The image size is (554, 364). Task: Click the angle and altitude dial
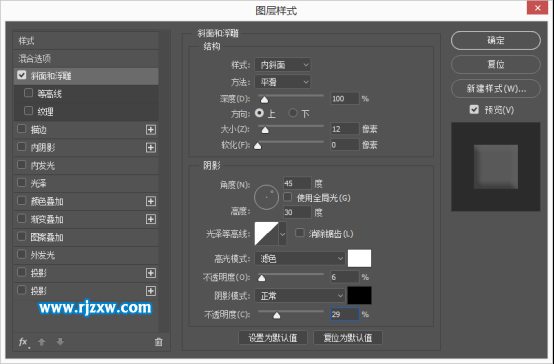(266, 197)
